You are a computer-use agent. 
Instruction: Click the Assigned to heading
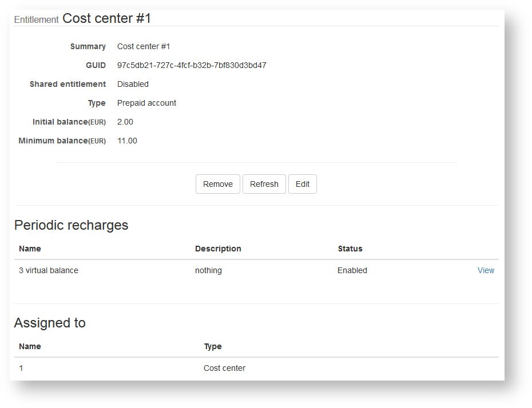[50, 323]
